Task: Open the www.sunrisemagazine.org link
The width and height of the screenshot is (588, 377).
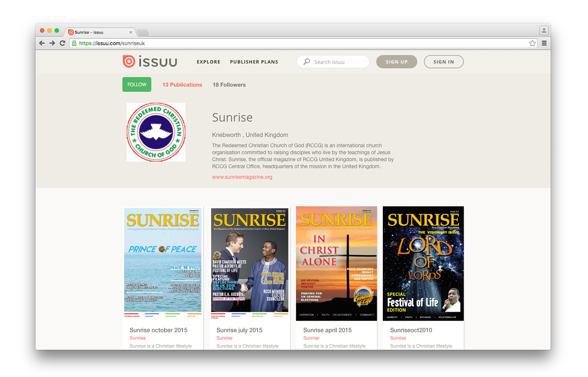Action: tap(242, 177)
